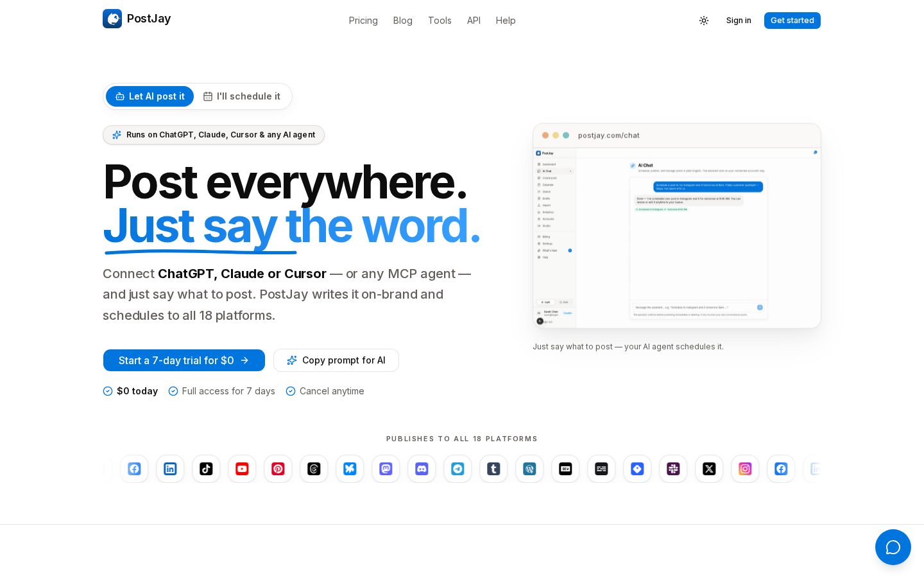Click the Slack platform icon
The height and width of the screenshot is (578, 924).
click(x=673, y=469)
